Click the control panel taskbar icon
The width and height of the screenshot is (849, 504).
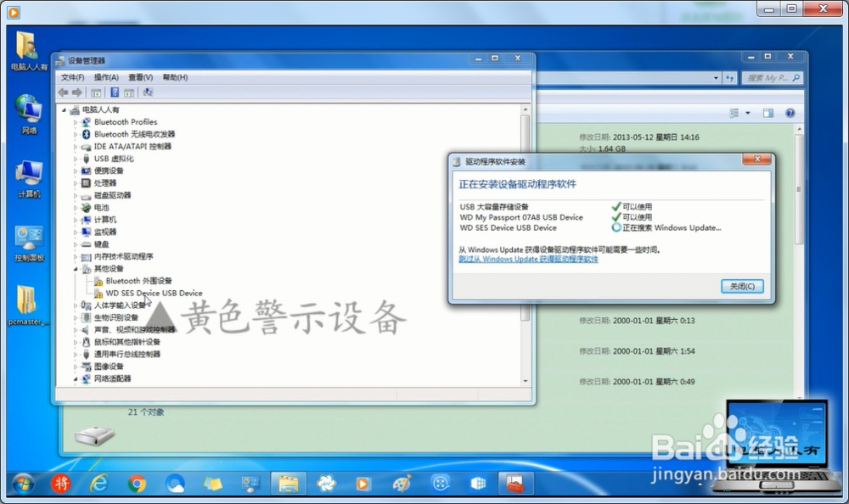pyautogui.click(x=250, y=484)
